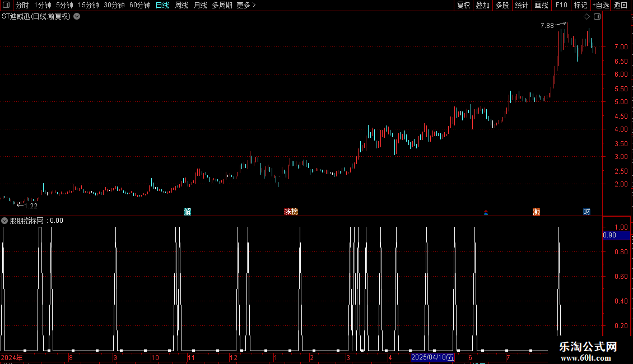Click the 涨榜 event marker
This screenshot has height=364, width=633.
click(291, 212)
